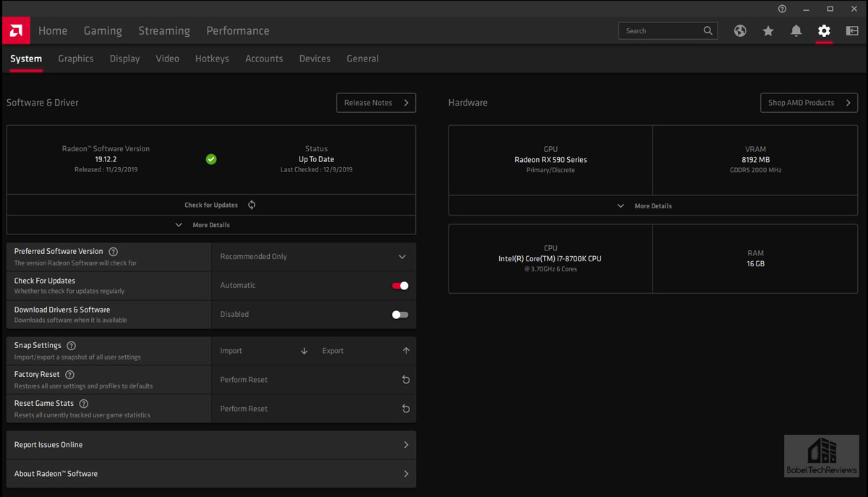Viewport: 868px width, 497px height.
Task: Go to the Gaming menu
Action: (103, 30)
